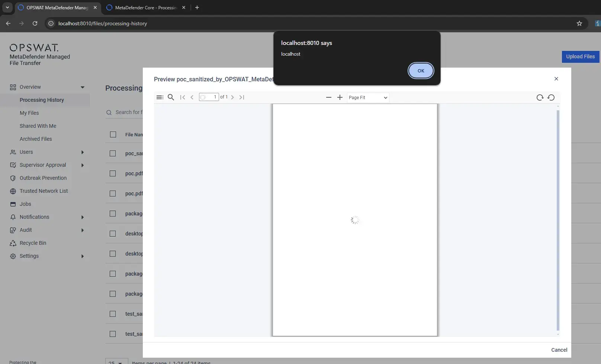Expand Supervisor Approval submenu arrow
Viewport: 601px width, 364px height.
pyautogui.click(x=83, y=165)
